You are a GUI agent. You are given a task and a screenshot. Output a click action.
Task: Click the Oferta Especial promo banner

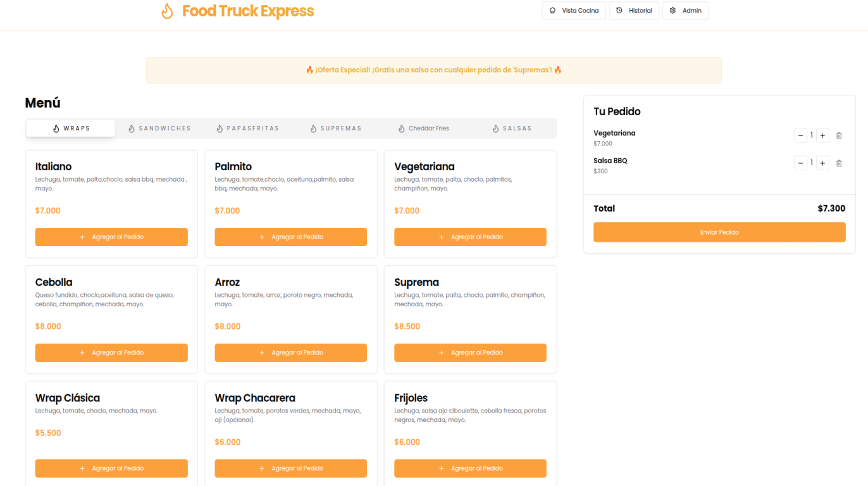click(434, 70)
